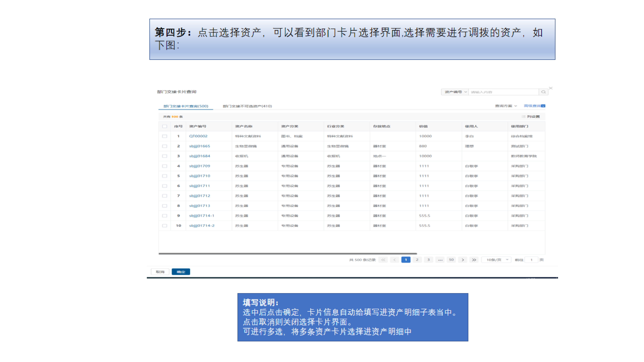Image resolution: width=644 pixels, height=362 pixels.
Task: Click the search magnifier icon
Action: click(x=543, y=92)
